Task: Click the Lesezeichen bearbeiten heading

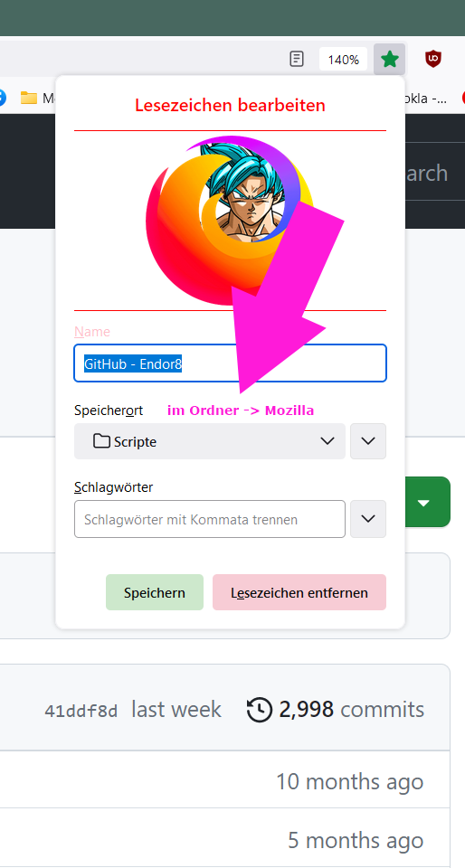Action: (231, 105)
